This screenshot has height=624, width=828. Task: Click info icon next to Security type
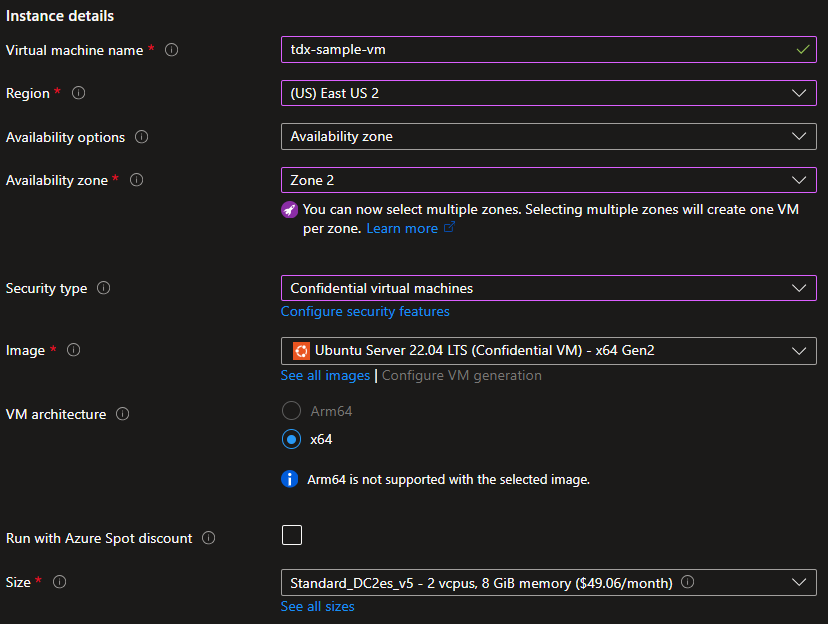(103, 288)
